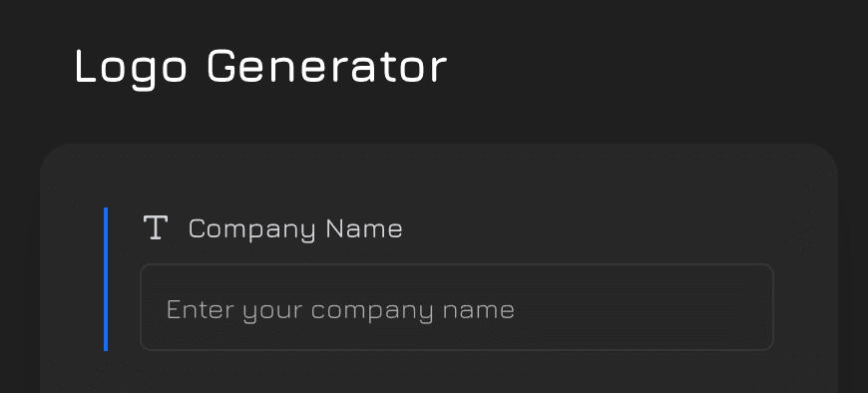The width and height of the screenshot is (868, 393).
Task: Select the word 'Generator' in the title
Action: point(326,67)
